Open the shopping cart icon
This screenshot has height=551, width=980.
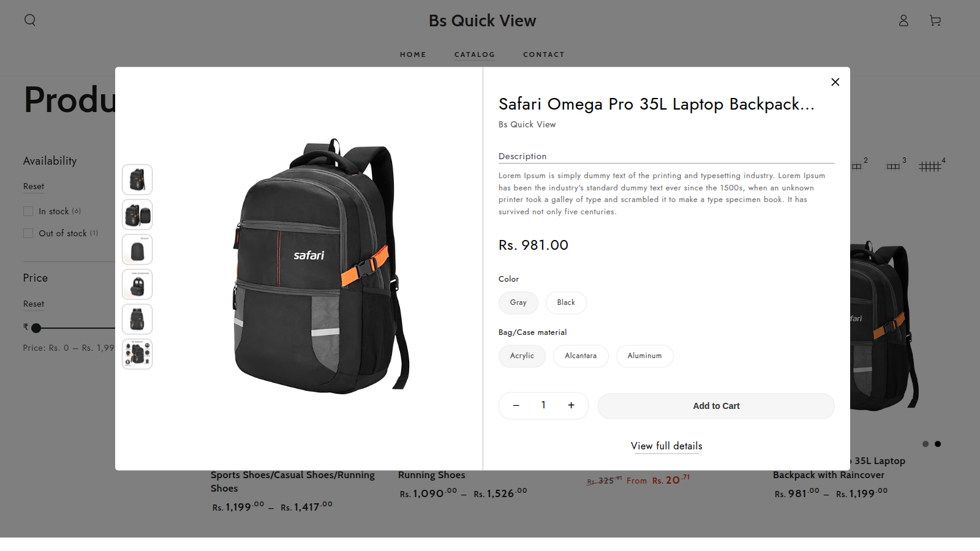coord(935,21)
